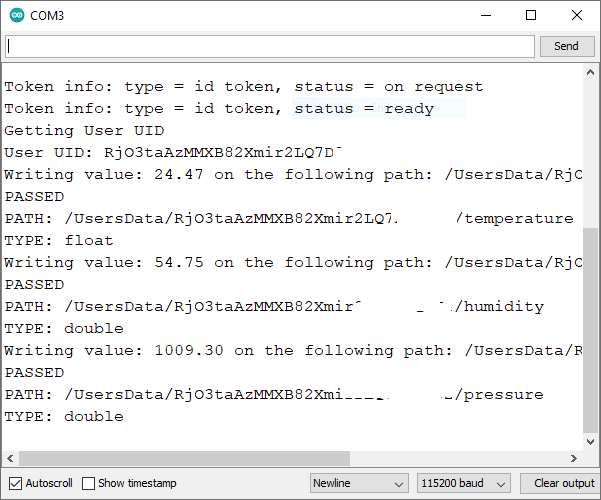The height and width of the screenshot is (500, 601).
Task: Click the 'Writing value: 24.47' line
Action: 293,175
